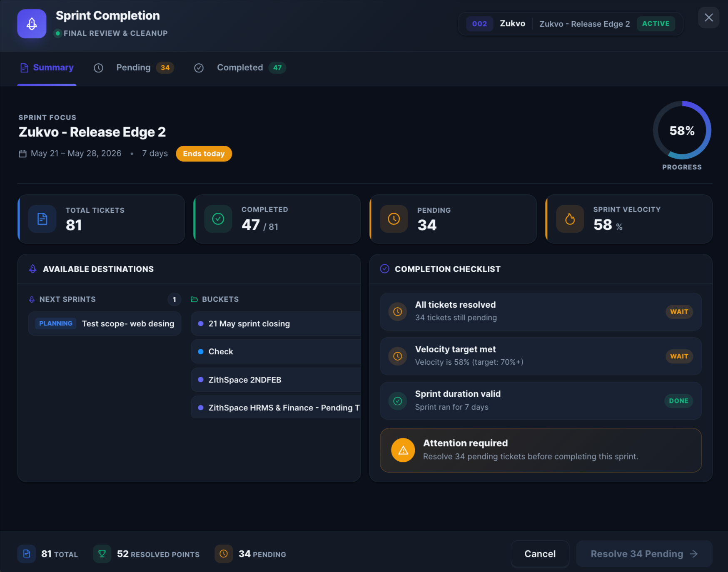Open the Summary tab
The image size is (728, 572).
[x=47, y=68]
